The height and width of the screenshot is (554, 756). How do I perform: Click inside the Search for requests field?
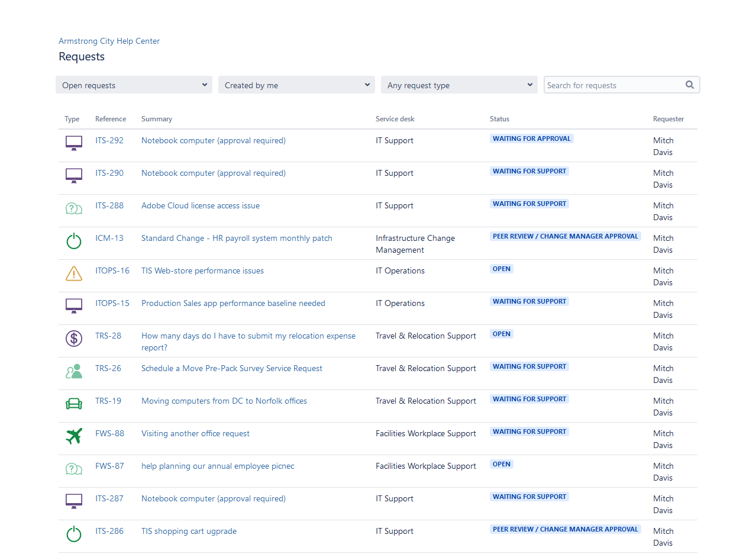(x=609, y=85)
